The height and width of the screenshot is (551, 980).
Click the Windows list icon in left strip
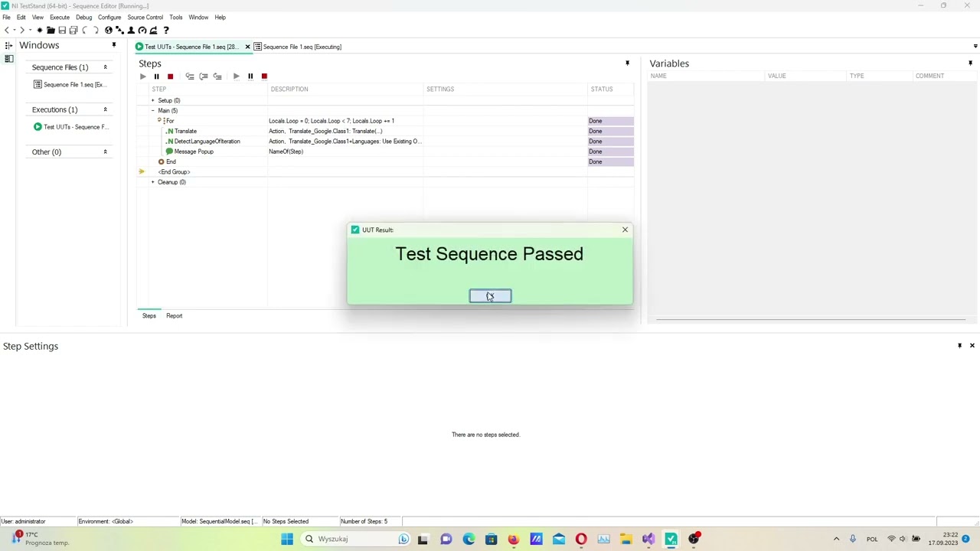pos(8,59)
